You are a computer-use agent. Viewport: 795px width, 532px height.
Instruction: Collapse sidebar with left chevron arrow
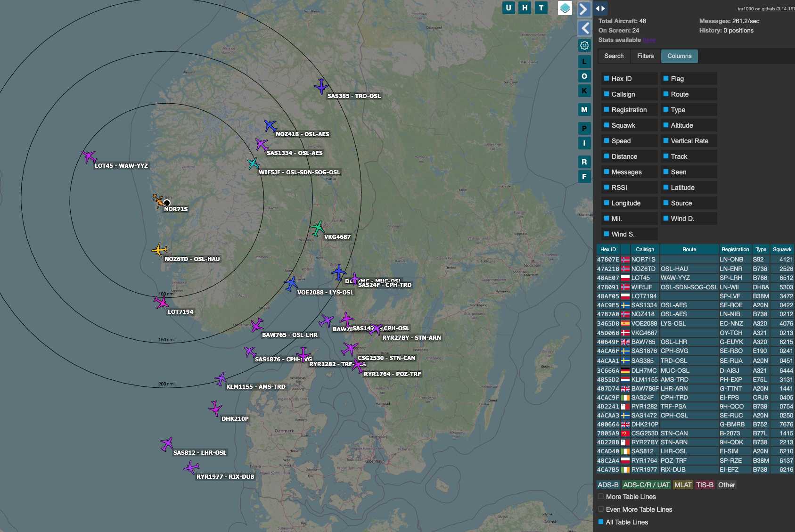584,28
